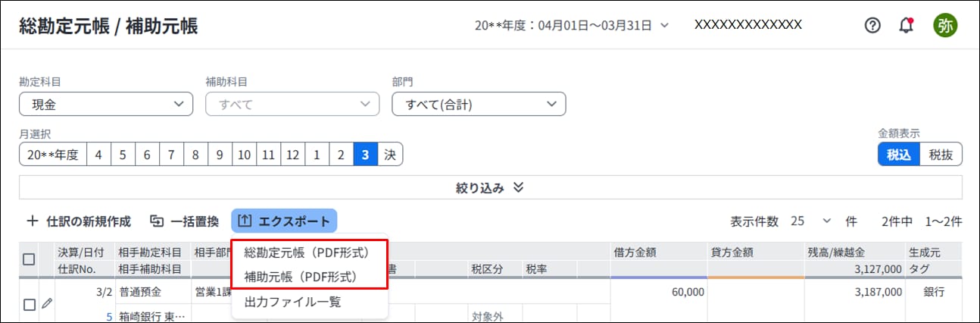Image resolution: width=980 pixels, height=323 pixels.
Task: Toggle the select-all checkbox in the table header
Action: 29,259
